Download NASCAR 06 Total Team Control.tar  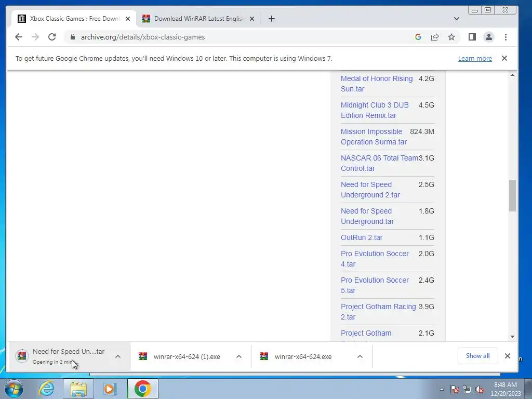click(x=379, y=163)
